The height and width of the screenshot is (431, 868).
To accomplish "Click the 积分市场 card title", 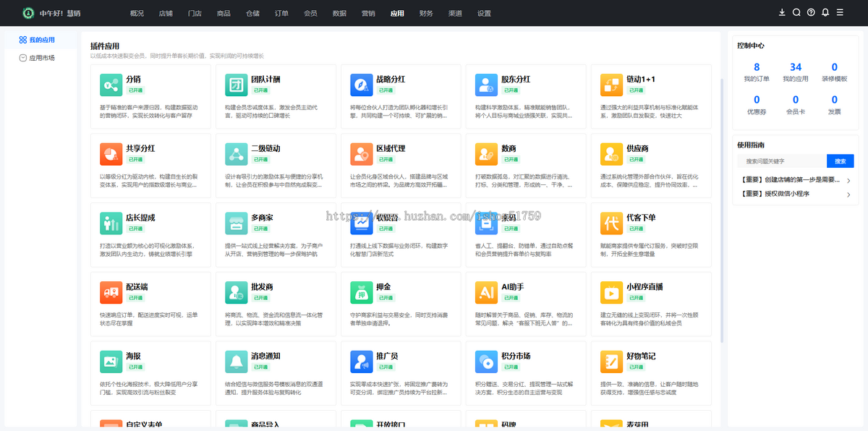I will [516, 357].
